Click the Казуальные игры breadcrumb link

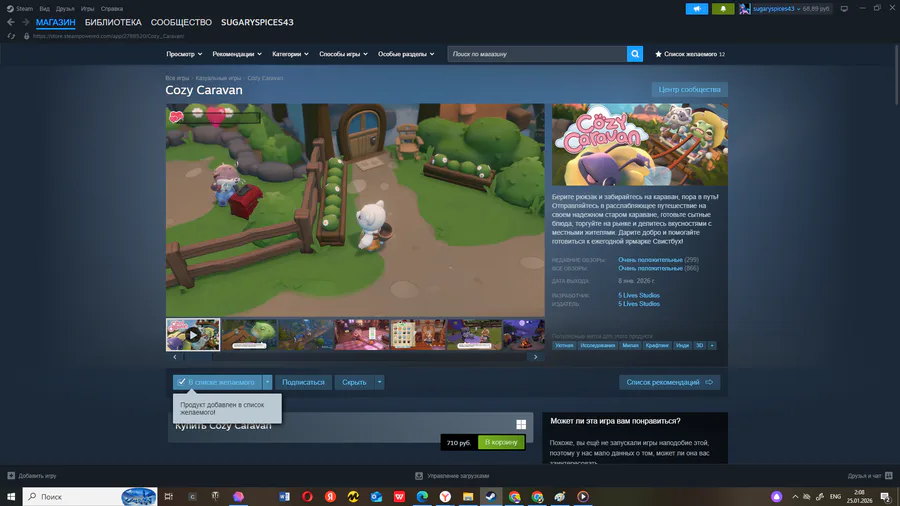tap(218, 78)
